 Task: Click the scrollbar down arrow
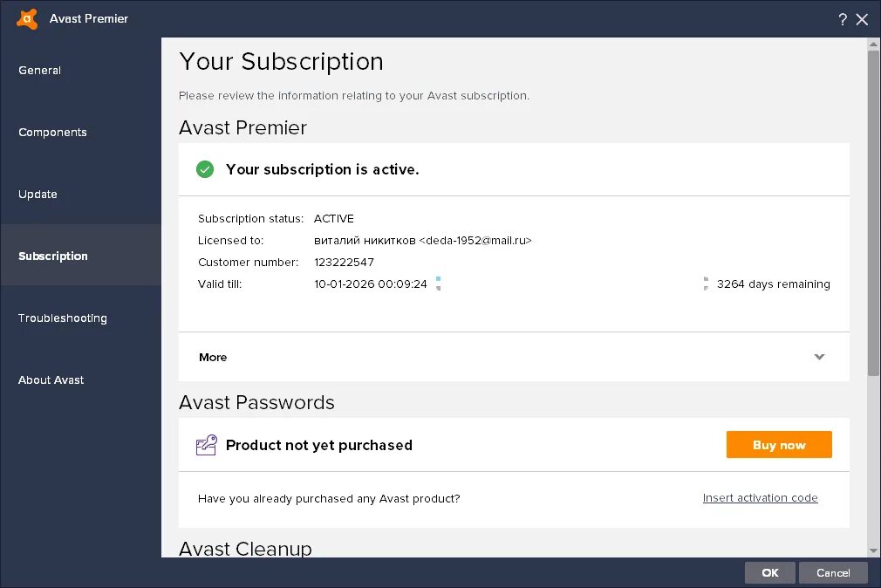pos(873,550)
